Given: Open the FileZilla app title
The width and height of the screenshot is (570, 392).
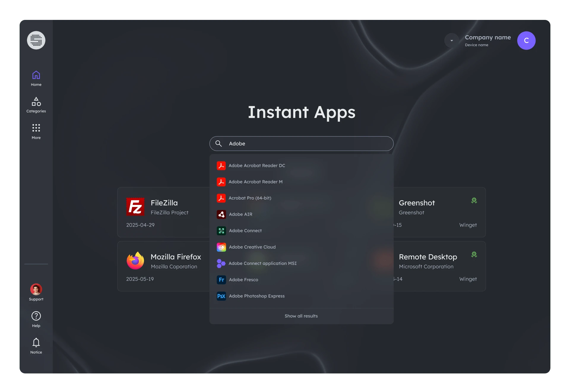Looking at the screenshot, I should point(164,203).
